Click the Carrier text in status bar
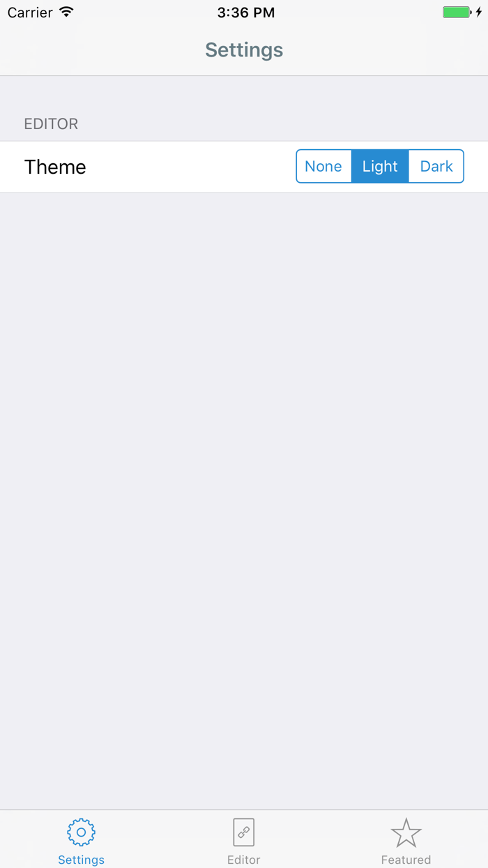The image size is (488, 868). pos(30,13)
